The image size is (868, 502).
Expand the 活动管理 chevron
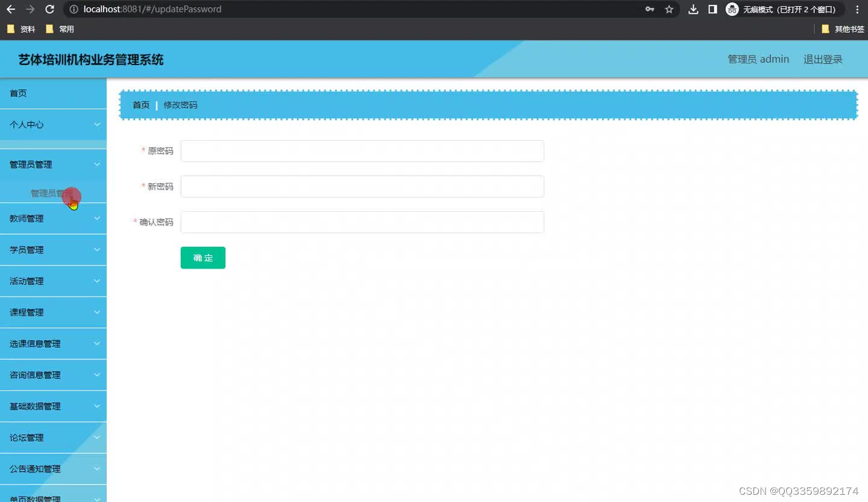pyautogui.click(x=97, y=281)
